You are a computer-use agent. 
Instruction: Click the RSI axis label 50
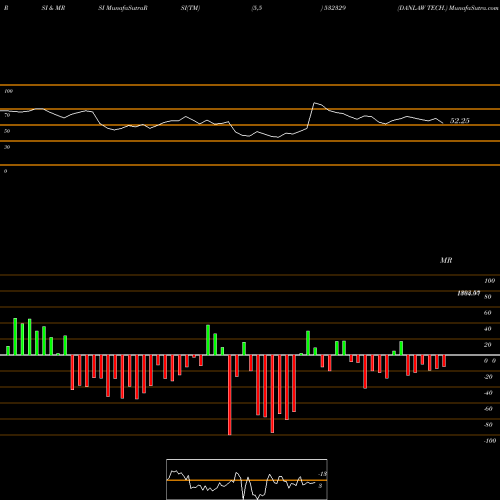click(x=7, y=131)
